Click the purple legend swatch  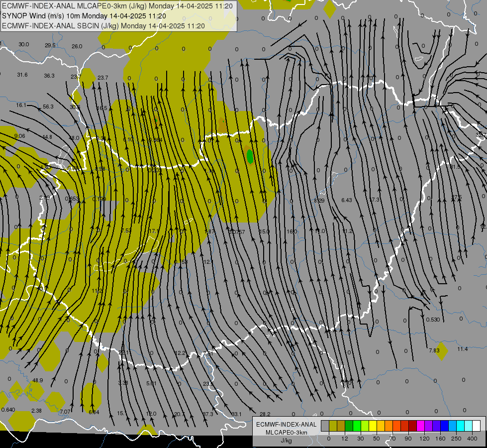coord(429,426)
